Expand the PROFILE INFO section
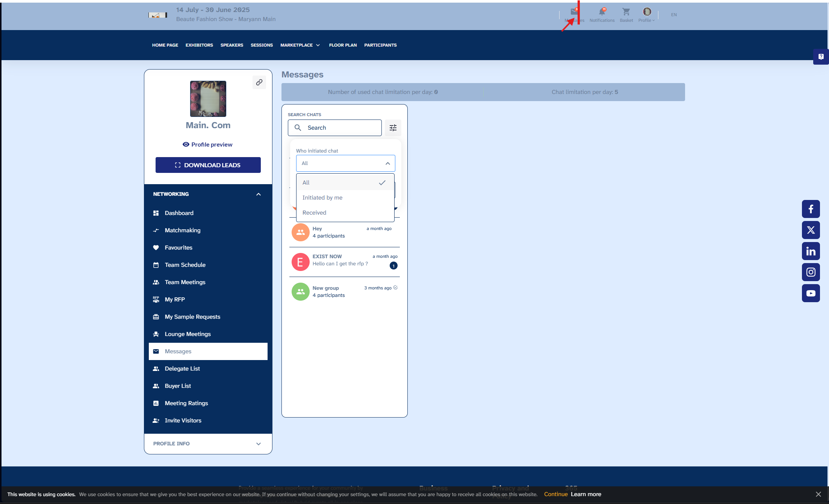Screen dimensions: 829x504 point(258,444)
